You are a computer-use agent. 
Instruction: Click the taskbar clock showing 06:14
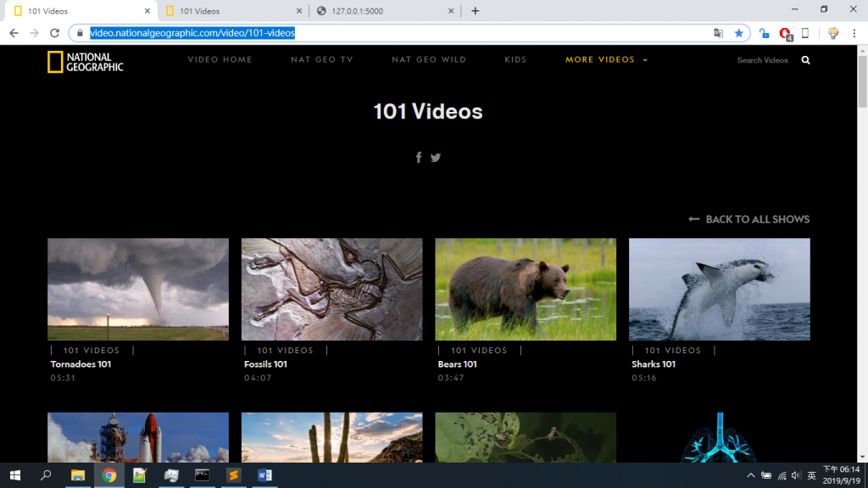tap(842, 475)
